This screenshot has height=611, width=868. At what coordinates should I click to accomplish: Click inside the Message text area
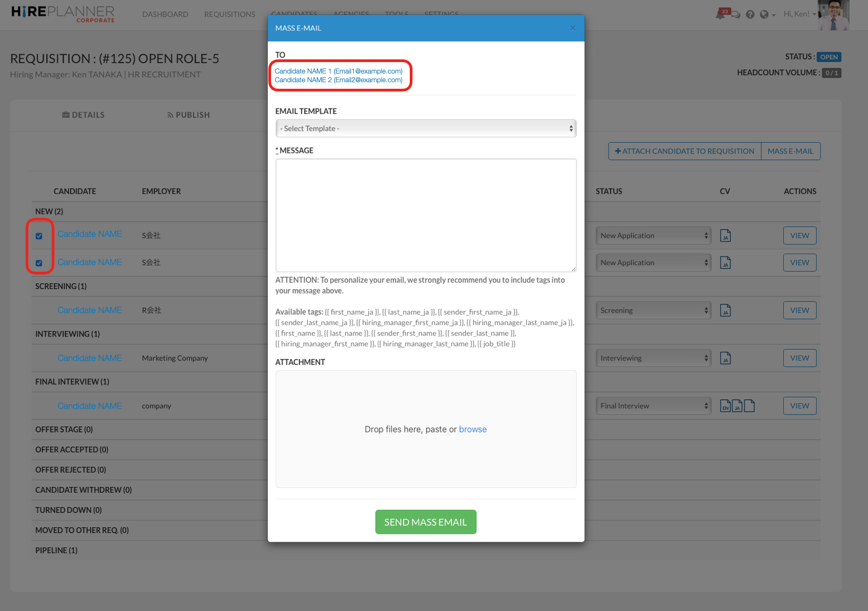coord(426,215)
